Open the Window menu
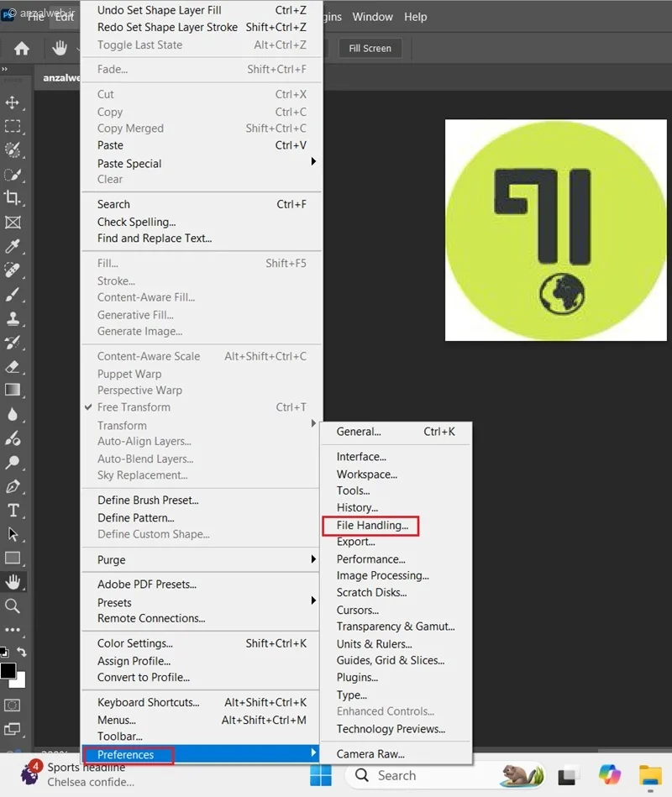This screenshot has width=672, height=797. pyautogui.click(x=373, y=17)
